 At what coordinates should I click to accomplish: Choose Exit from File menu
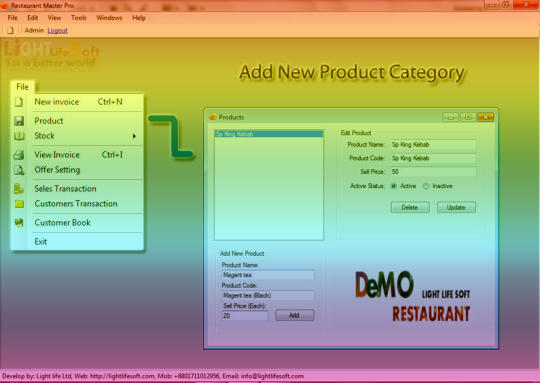(x=78, y=242)
